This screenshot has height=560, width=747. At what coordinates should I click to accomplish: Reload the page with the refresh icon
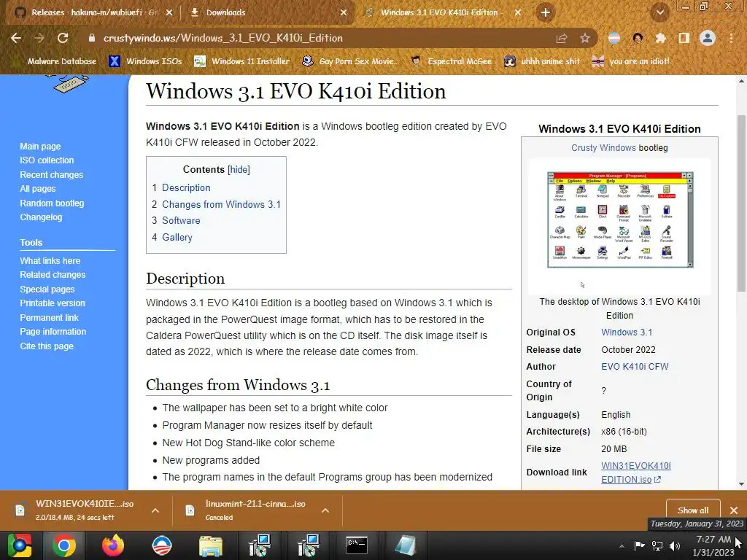click(x=63, y=38)
